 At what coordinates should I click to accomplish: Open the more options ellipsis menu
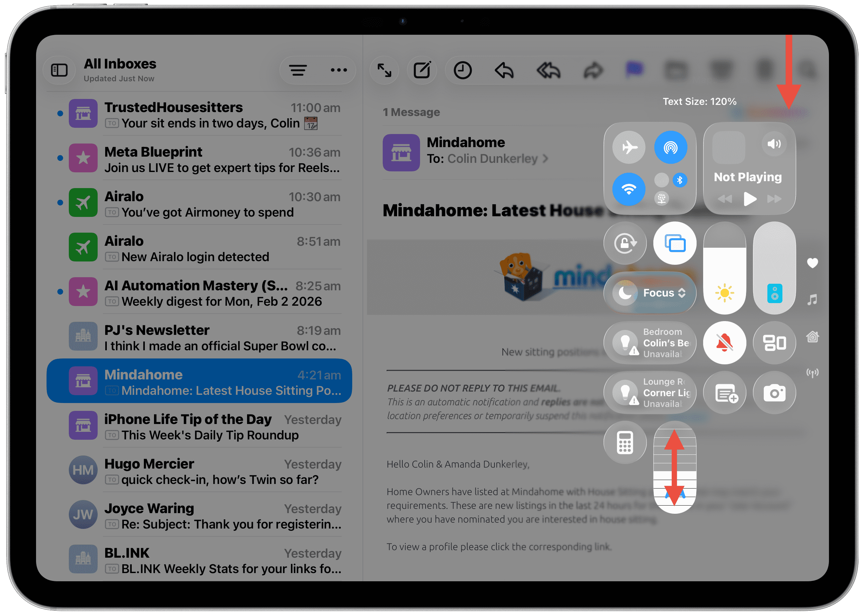coord(339,70)
